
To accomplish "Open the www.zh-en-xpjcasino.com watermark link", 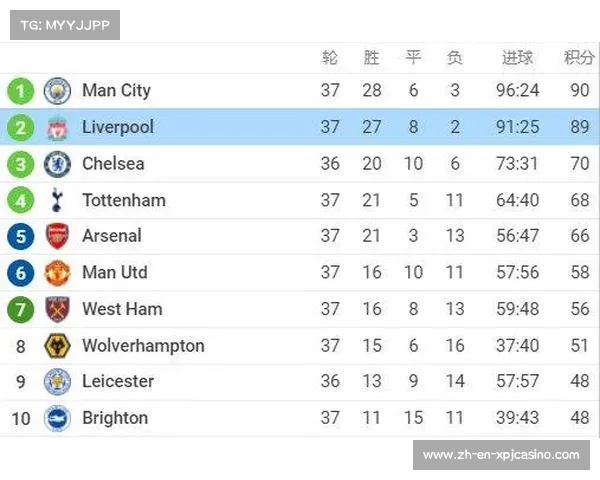I will click(501, 455).
